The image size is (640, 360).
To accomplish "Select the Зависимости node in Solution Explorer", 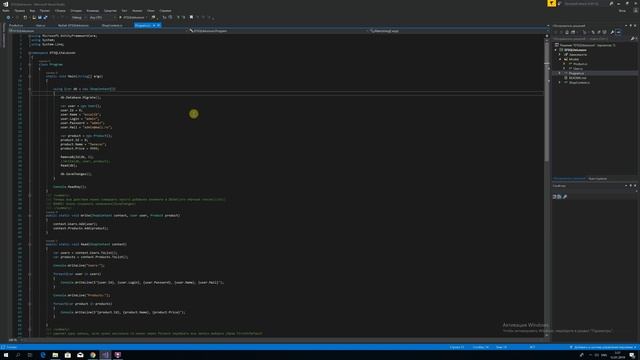I will pyautogui.click(x=578, y=55).
